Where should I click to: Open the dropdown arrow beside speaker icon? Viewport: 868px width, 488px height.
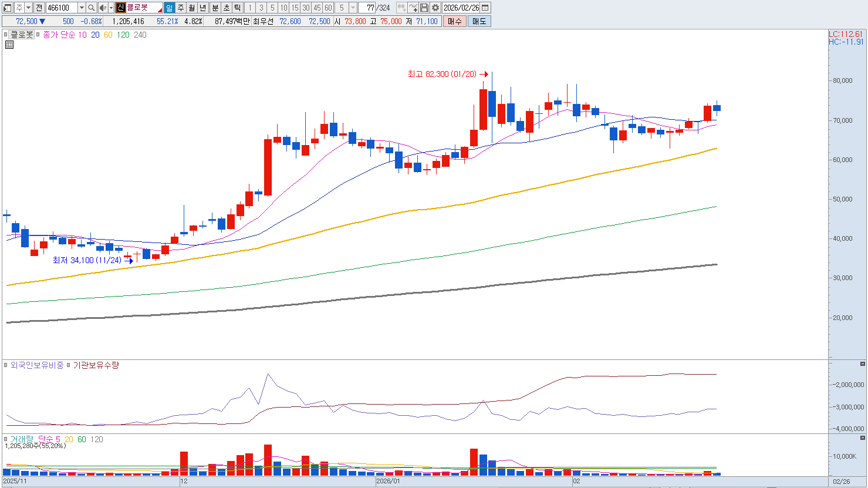[111, 8]
